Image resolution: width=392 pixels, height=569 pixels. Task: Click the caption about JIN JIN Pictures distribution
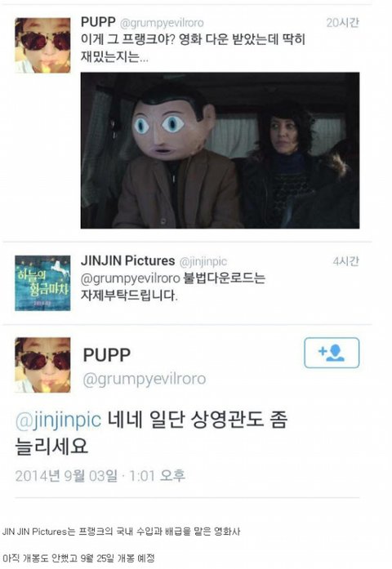tap(121, 531)
